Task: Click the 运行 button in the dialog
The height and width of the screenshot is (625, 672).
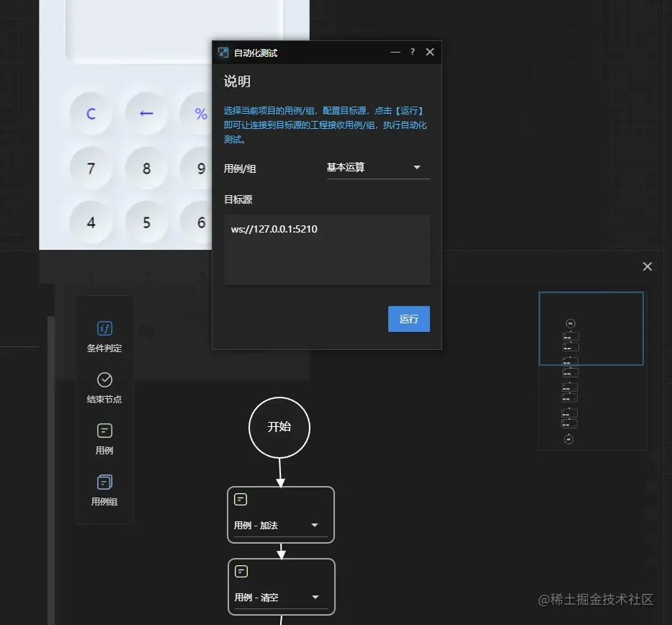Action: pyautogui.click(x=409, y=319)
